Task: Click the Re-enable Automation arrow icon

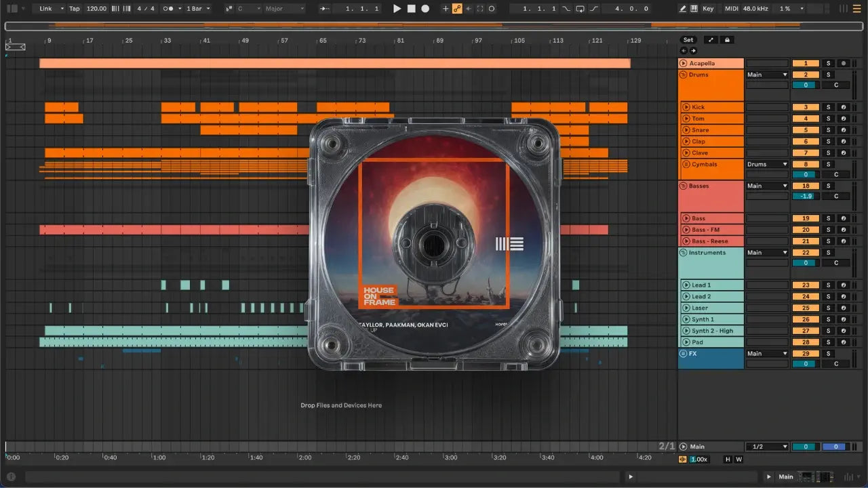Action: click(x=469, y=9)
